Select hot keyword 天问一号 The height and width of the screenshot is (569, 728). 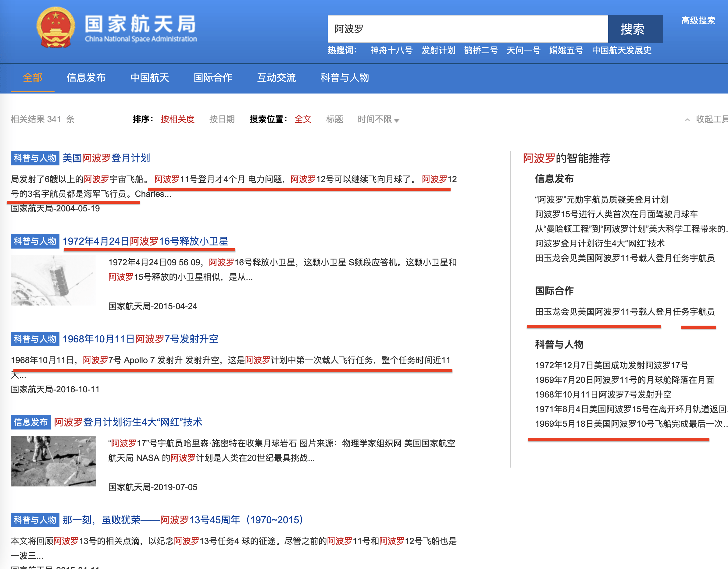coord(523,50)
